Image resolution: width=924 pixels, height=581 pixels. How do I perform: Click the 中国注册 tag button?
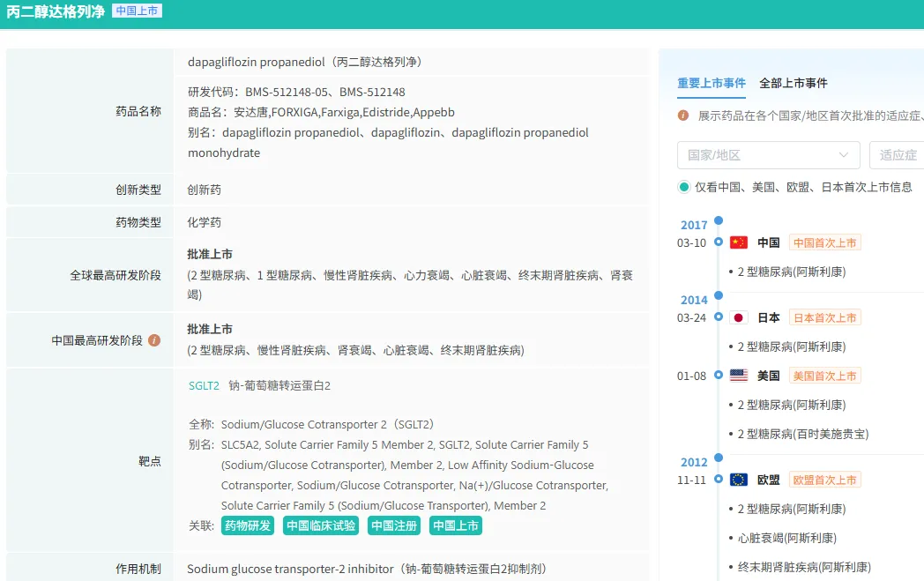tap(393, 525)
